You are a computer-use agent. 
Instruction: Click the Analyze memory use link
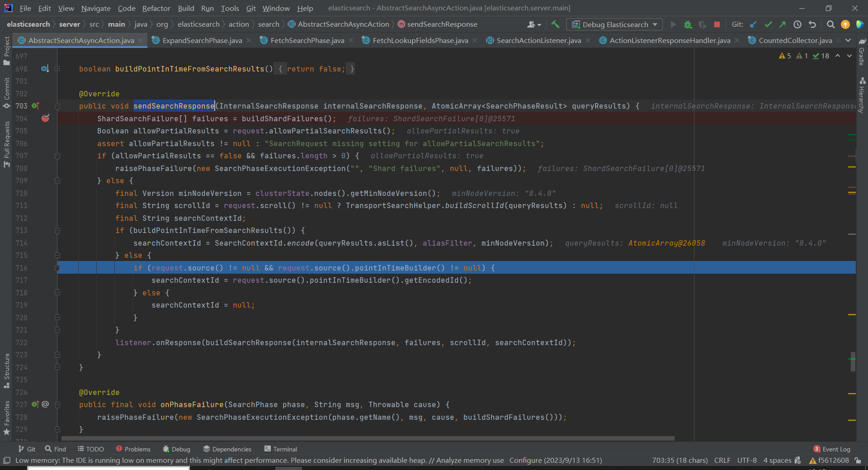coord(470,461)
